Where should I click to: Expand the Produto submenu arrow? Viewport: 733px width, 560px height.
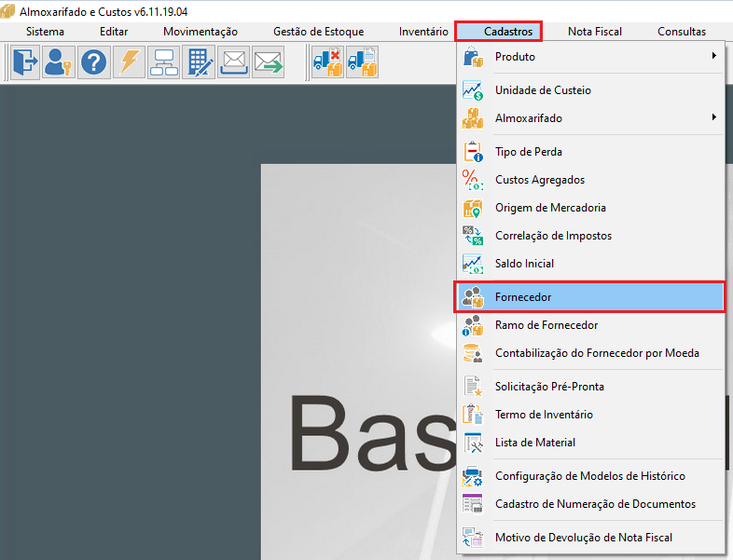[713, 56]
